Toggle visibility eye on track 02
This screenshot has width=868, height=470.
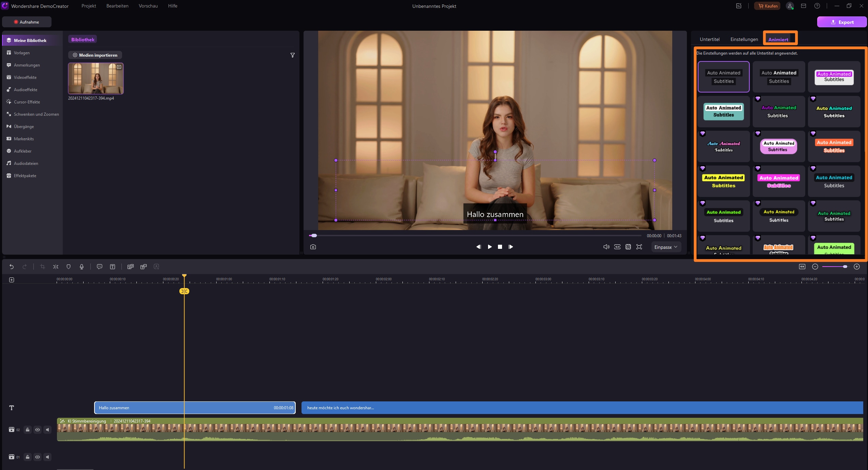38,430
